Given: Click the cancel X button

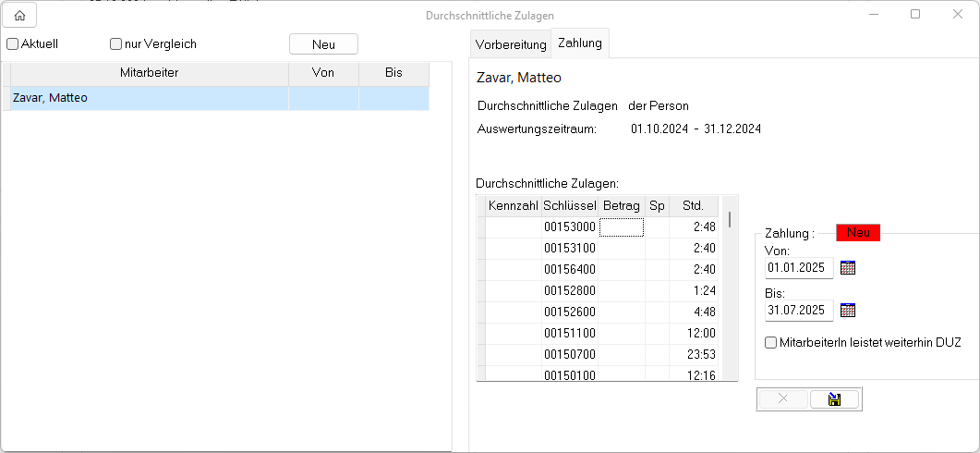Looking at the screenshot, I should coord(782,398).
